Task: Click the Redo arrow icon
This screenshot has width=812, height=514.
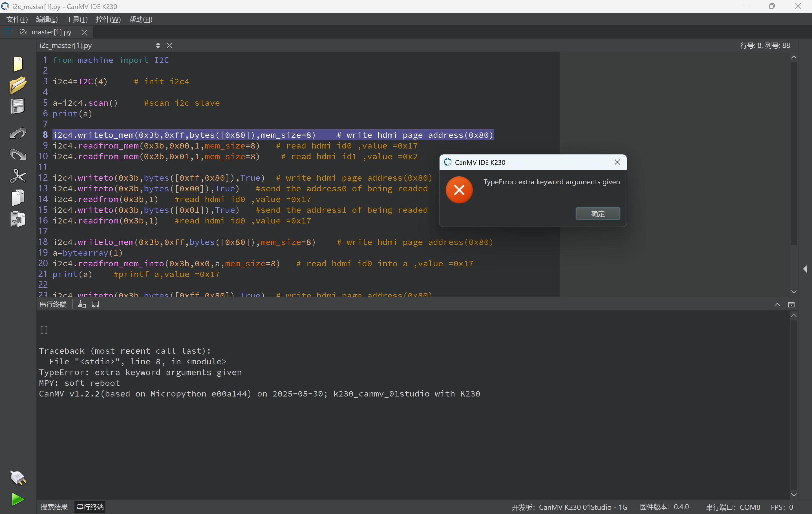Action: tap(18, 155)
